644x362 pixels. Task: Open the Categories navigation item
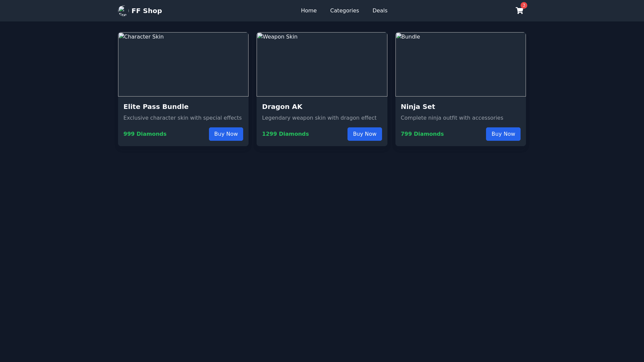[344, 10]
